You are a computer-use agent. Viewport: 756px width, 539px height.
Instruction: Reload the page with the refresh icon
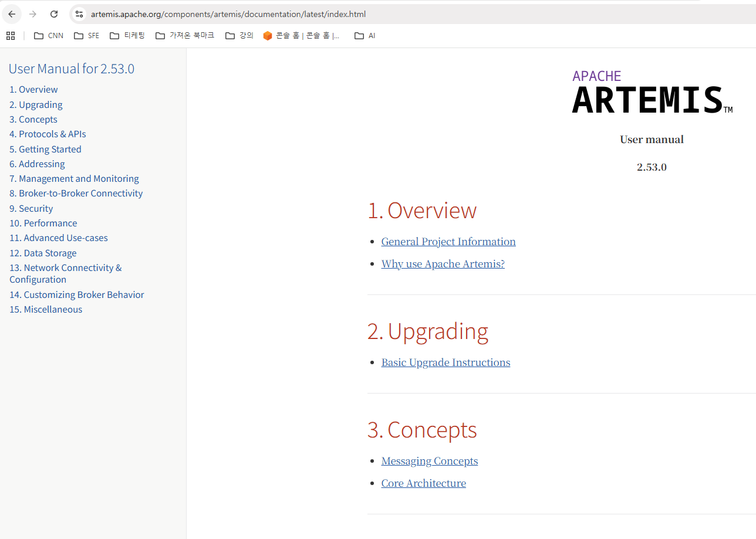(x=54, y=14)
